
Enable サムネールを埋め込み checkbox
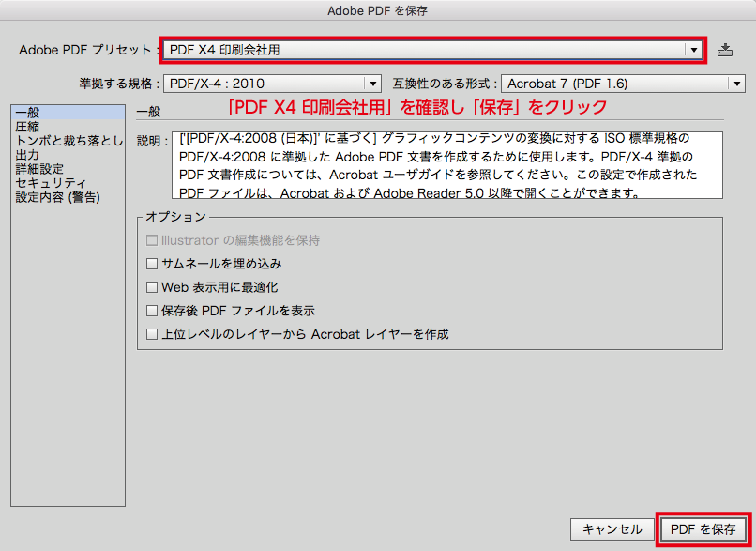coord(153,265)
